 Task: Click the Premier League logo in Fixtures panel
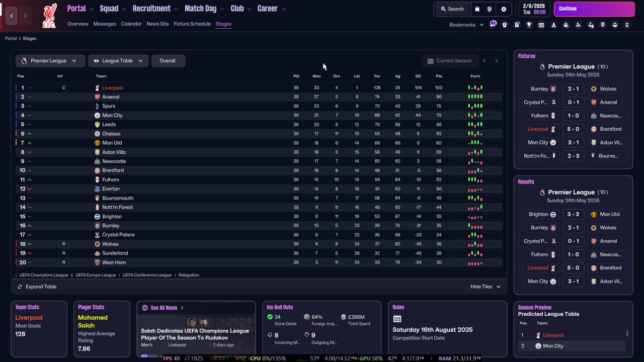click(542, 66)
